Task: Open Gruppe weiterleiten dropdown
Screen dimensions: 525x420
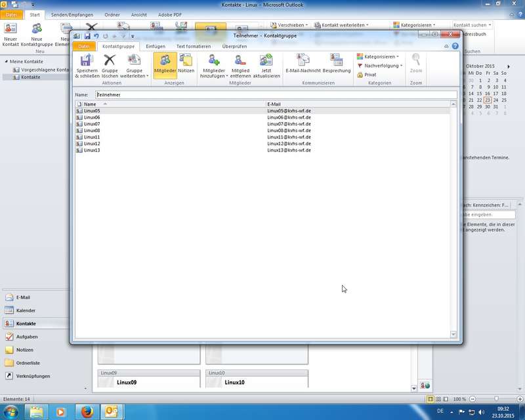Action: 135,66
